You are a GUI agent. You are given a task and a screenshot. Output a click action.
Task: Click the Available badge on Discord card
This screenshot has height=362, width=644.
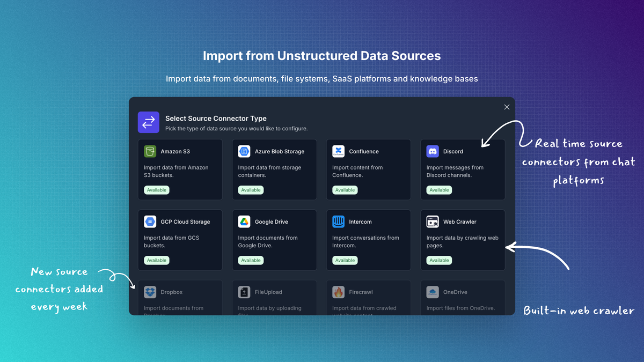(439, 190)
